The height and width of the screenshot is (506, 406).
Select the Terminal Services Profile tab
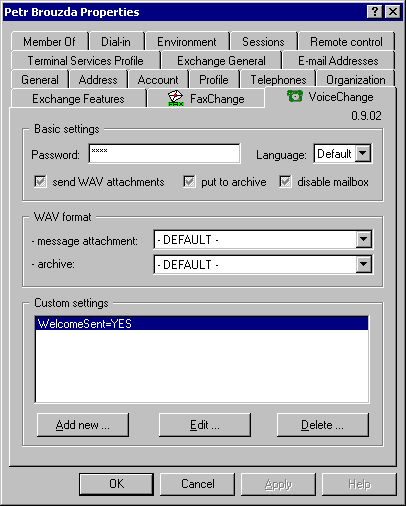pos(85,61)
